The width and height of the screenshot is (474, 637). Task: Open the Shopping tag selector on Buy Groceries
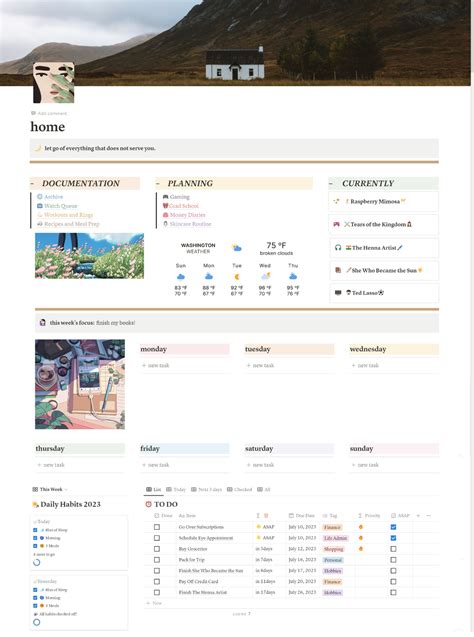pyautogui.click(x=333, y=549)
